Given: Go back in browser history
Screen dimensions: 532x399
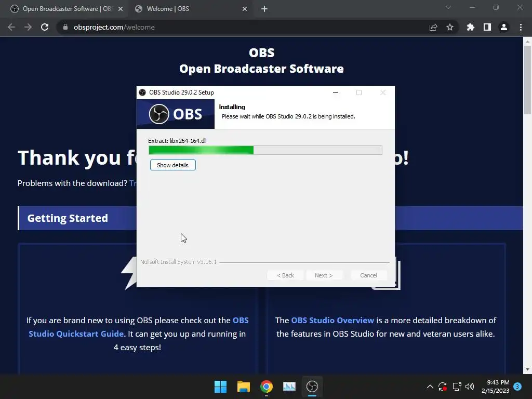Looking at the screenshot, I should [11, 27].
